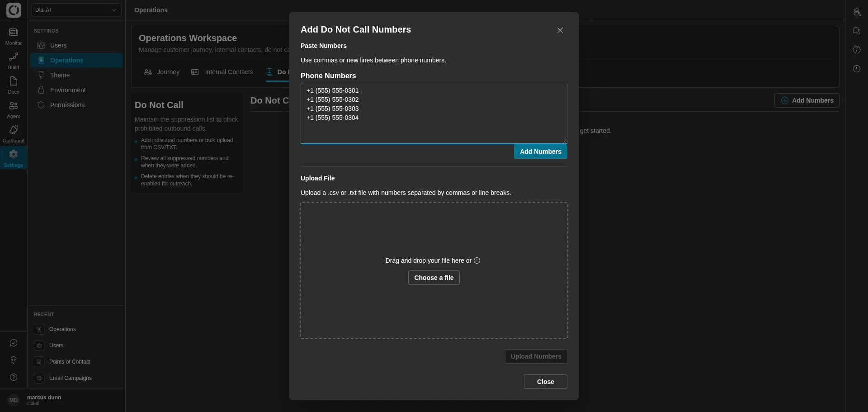Click the marcus dunn username

click(x=44, y=398)
